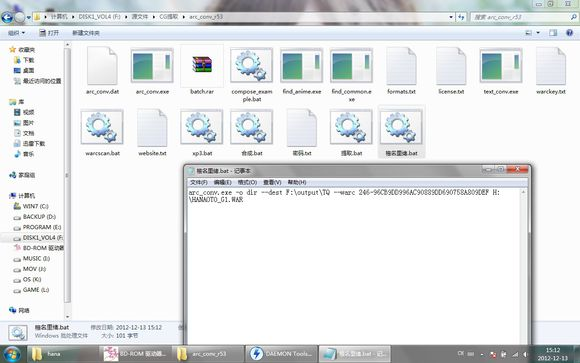Switch to DAEMON Tools in the taskbar
The image size is (580, 363).
(282, 354)
